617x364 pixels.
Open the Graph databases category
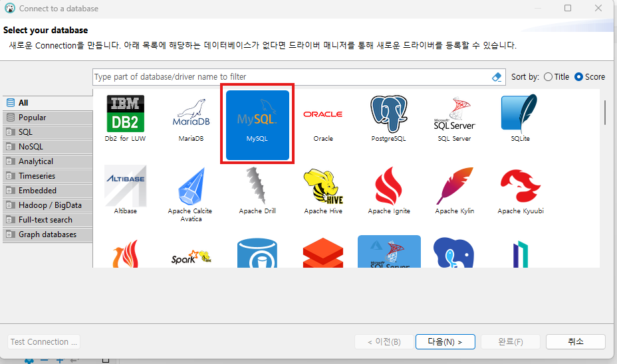pyautogui.click(x=48, y=234)
